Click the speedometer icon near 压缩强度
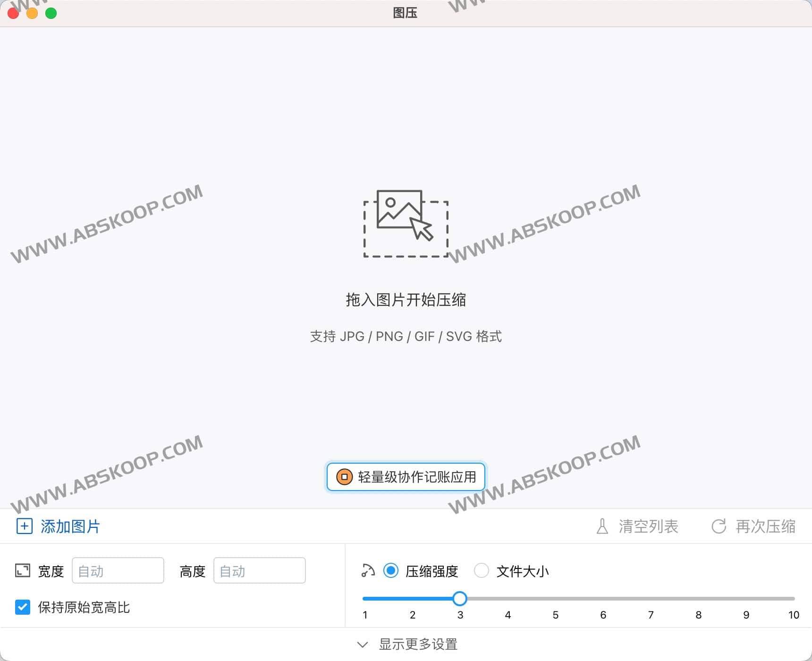The width and height of the screenshot is (812, 661). tap(366, 570)
